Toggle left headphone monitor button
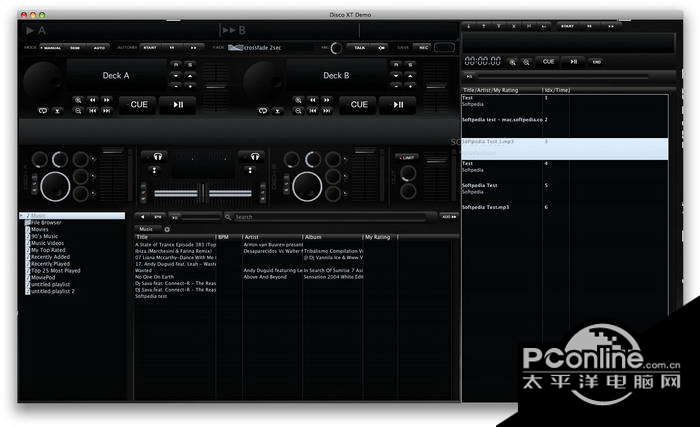The height and width of the screenshot is (427, 700). 155,156
